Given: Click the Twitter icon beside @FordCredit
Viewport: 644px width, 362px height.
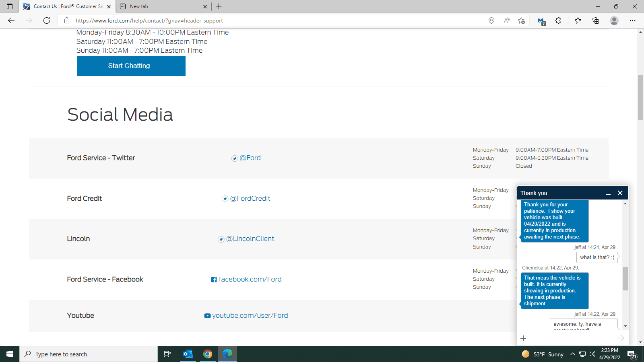Looking at the screenshot, I should 225,199.
